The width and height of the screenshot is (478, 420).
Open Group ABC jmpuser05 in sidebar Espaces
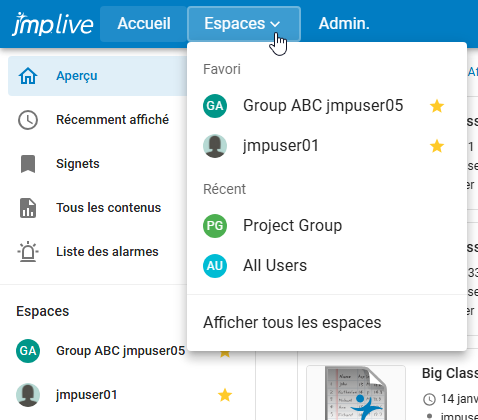tap(120, 351)
